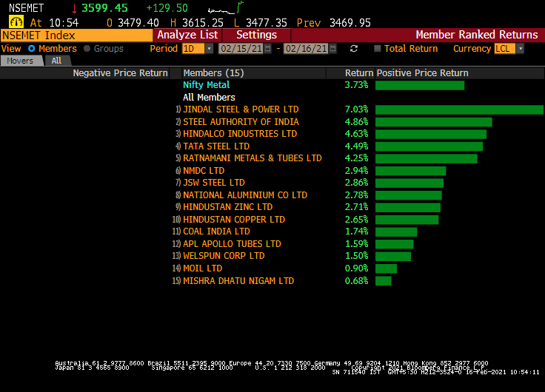Click JINDAL STEEL & POWER LTD member
This screenshot has height=392, width=545.
(x=241, y=109)
